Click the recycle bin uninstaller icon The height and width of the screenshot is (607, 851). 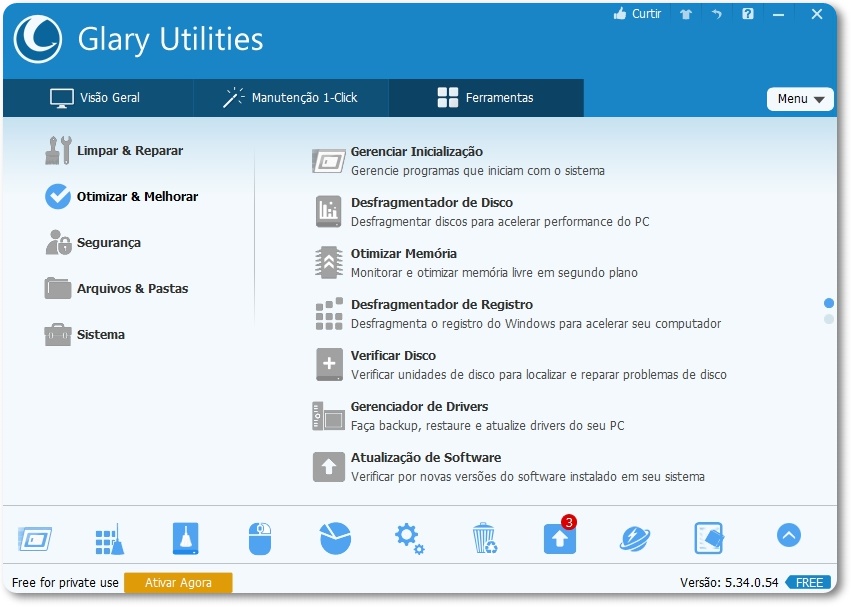click(x=484, y=538)
